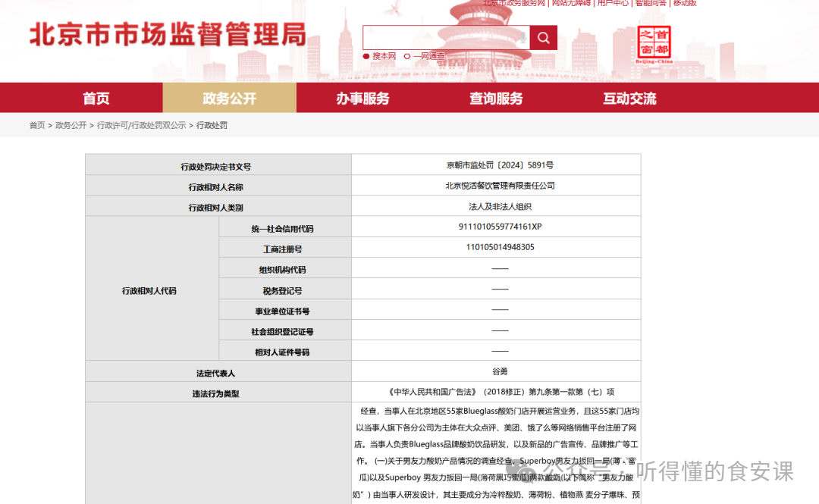Click the 网站无障碍 accessibility link

[x=571, y=3]
